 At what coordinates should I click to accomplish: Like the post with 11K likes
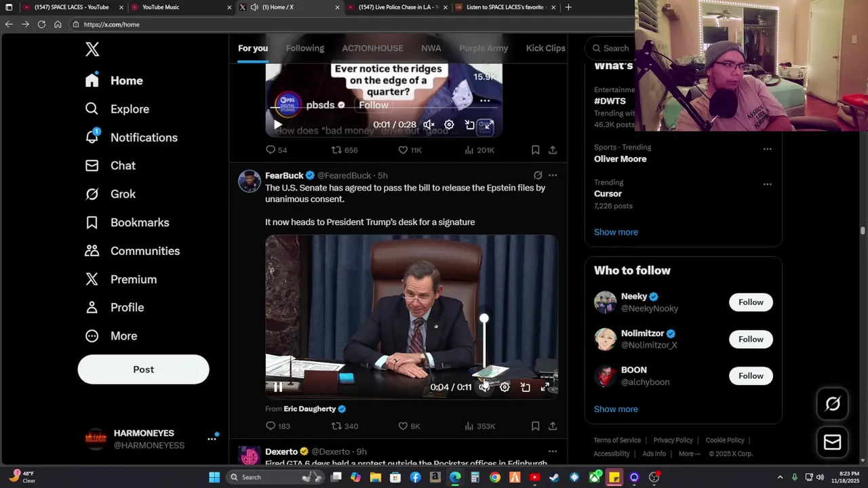tap(410, 150)
